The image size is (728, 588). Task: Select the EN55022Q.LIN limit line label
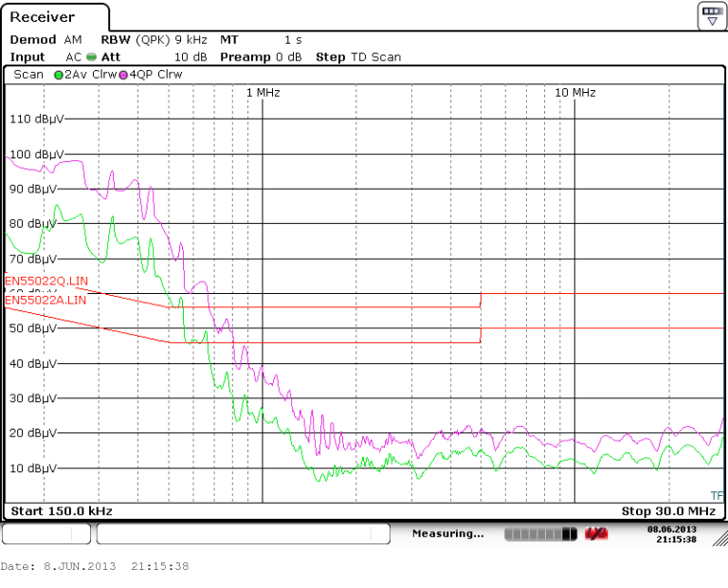45,281
